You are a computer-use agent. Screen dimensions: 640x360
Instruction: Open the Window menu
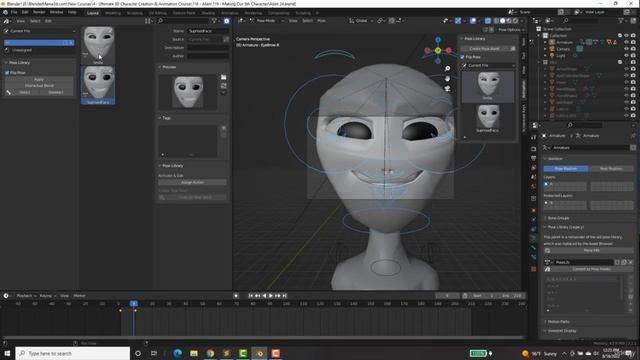click(x=56, y=12)
